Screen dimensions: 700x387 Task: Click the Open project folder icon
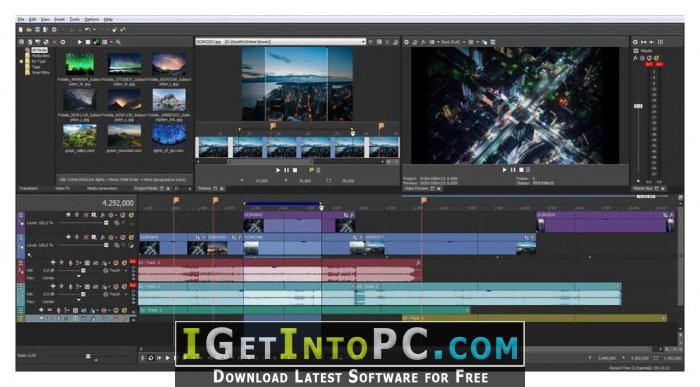[x=29, y=29]
